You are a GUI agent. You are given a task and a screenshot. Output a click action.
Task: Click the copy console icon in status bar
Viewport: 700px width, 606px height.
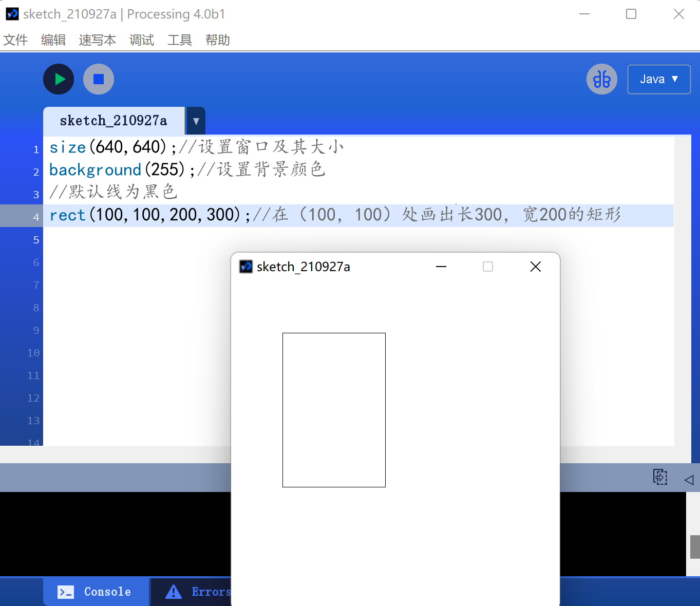(660, 477)
